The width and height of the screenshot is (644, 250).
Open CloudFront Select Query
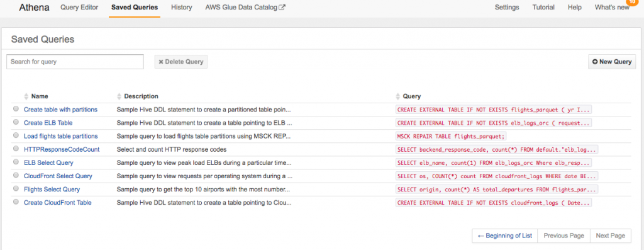[x=58, y=176]
